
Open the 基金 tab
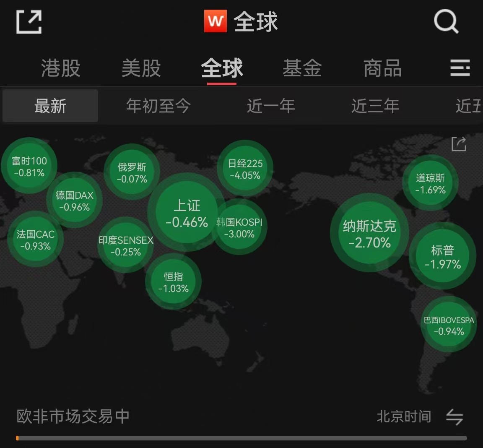pos(302,68)
